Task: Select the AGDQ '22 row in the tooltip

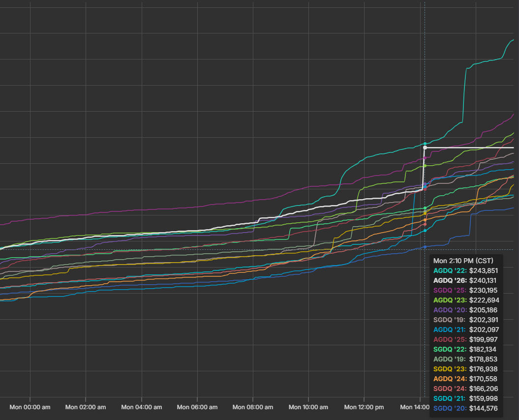Action: coord(466,270)
